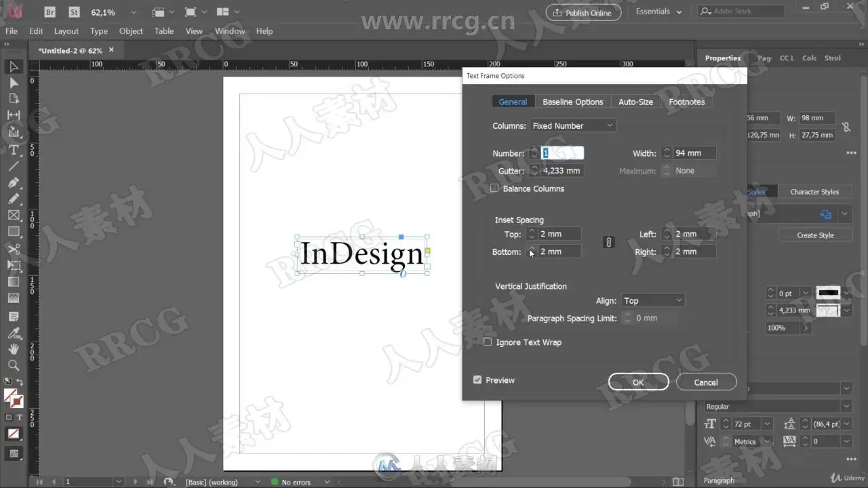Click the Number of columns field

coord(561,153)
